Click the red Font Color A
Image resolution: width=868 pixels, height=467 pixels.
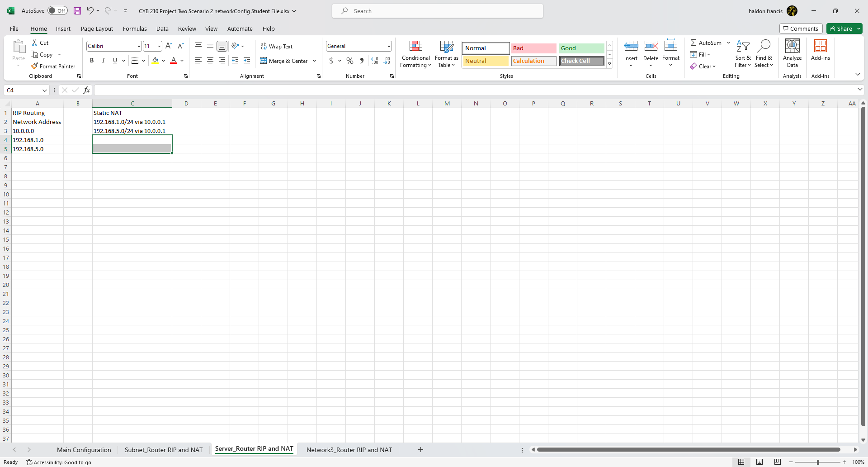174,61
